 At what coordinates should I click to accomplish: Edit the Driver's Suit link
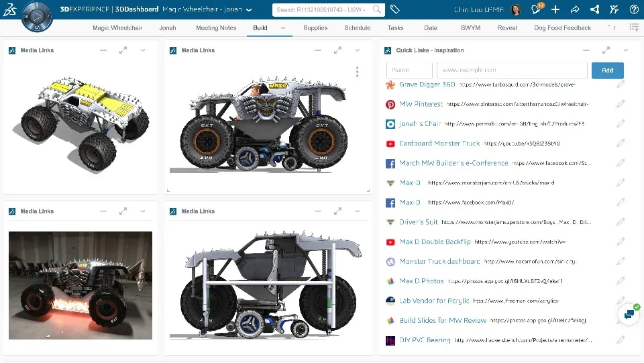tap(621, 221)
